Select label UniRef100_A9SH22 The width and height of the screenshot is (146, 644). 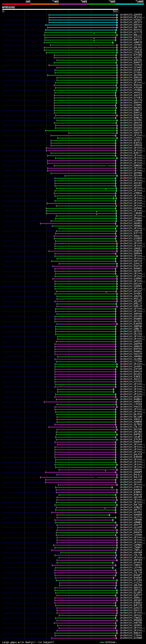[x=131, y=93]
